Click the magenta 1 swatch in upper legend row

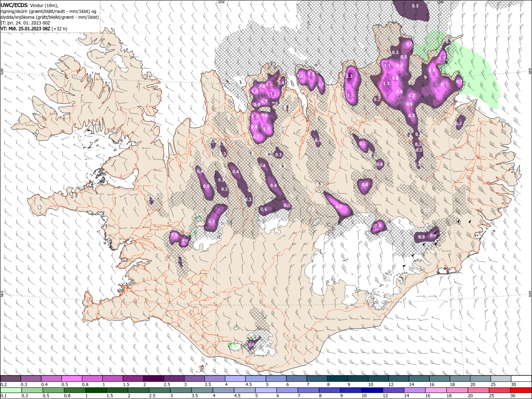pos(112,379)
